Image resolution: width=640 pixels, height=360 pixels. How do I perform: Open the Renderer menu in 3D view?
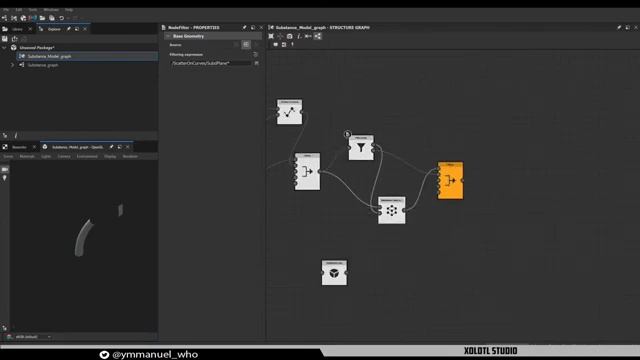click(130, 156)
